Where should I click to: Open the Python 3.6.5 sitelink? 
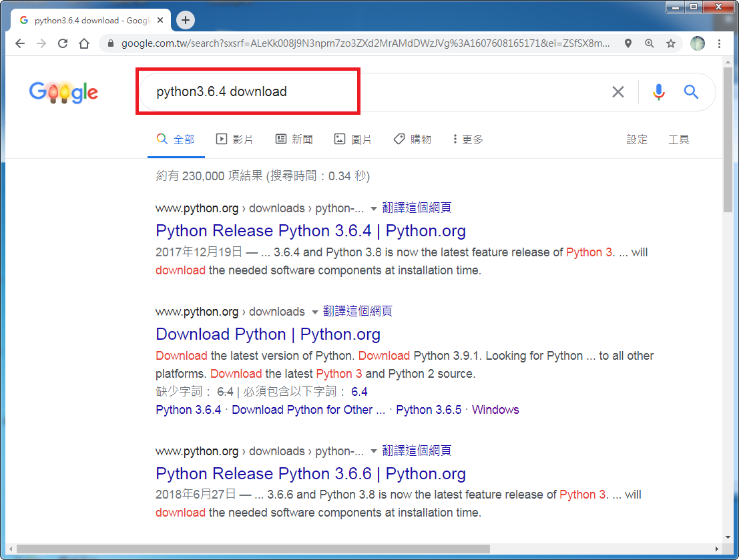(429, 410)
